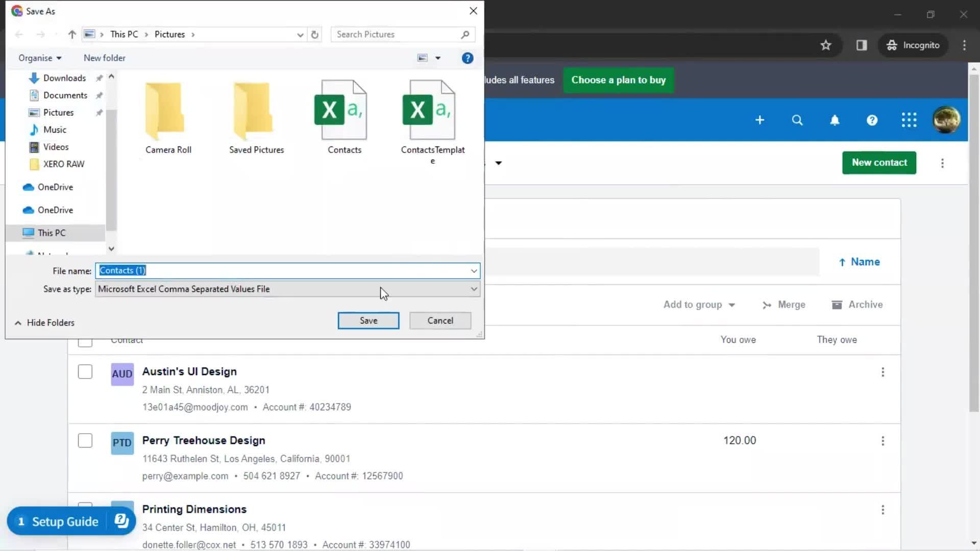Open the file name history dropdown arrow
This screenshot has height=551, width=980.
coord(474,270)
